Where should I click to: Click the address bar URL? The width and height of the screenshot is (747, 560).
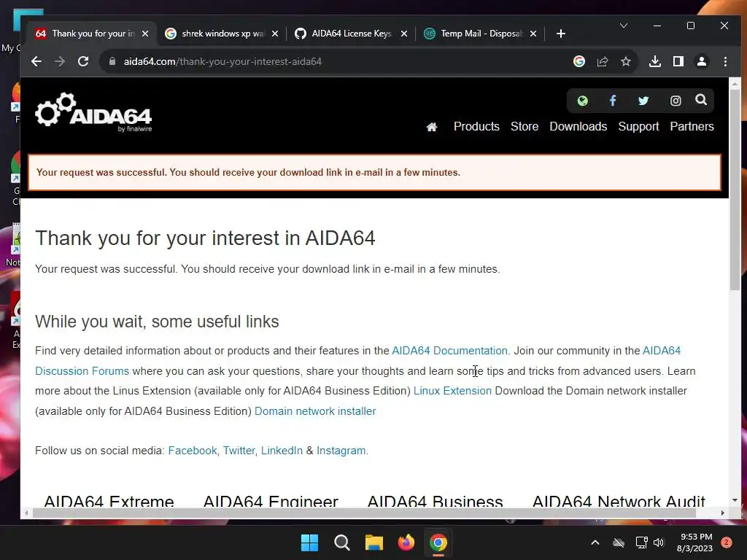point(222,61)
